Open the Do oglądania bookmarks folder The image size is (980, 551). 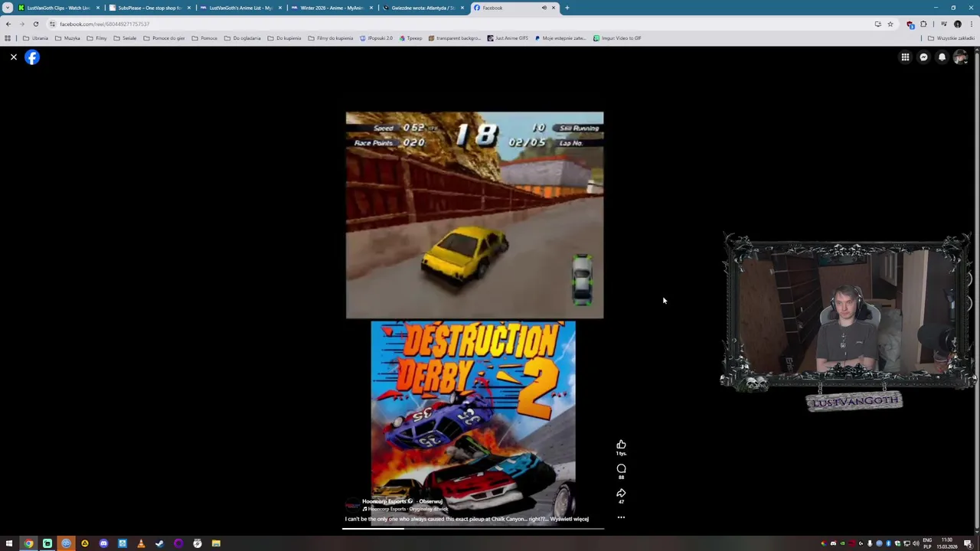coord(242,38)
